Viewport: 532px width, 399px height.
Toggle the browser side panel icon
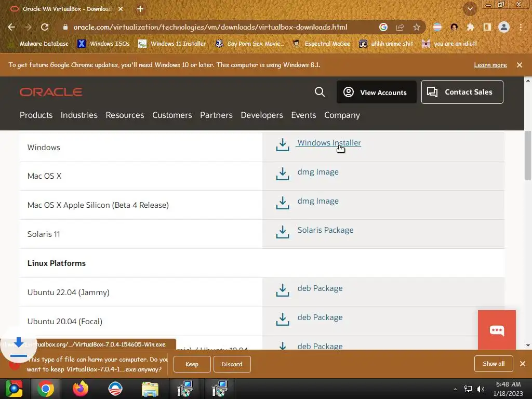[487, 27]
